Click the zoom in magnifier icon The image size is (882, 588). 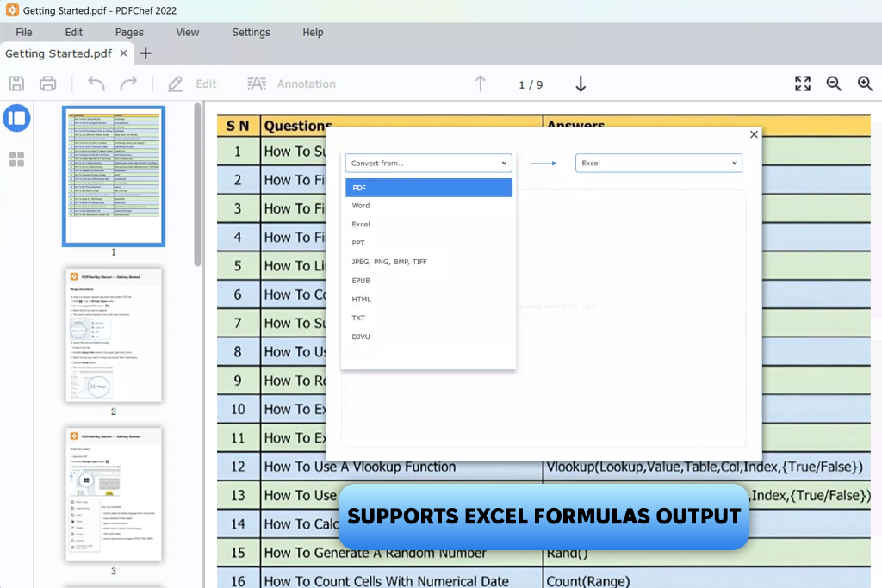click(865, 84)
